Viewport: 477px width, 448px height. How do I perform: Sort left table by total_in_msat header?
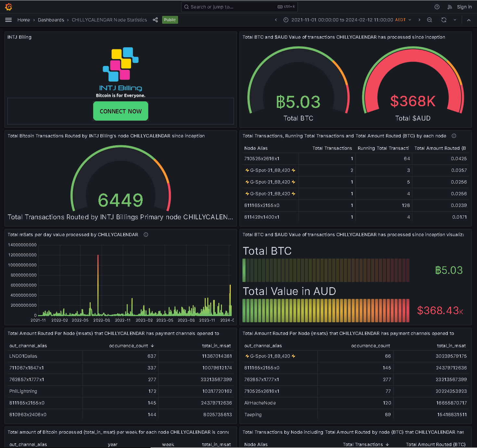[x=216, y=346]
